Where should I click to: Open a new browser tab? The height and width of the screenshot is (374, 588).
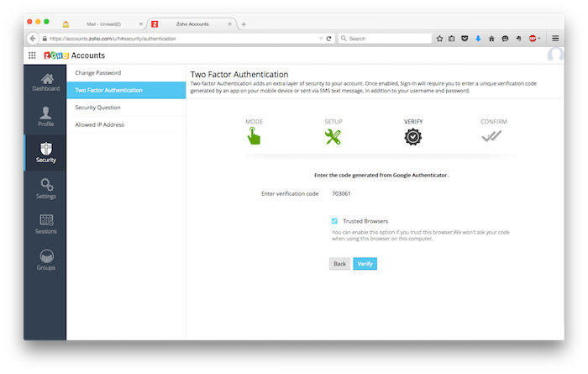pos(244,24)
